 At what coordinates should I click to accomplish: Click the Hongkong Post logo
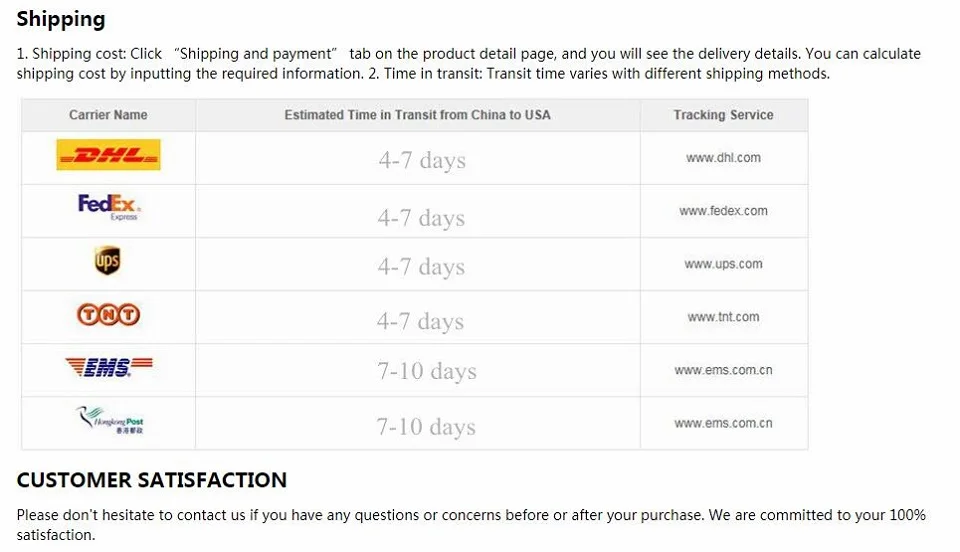pyautogui.click(x=110, y=420)
